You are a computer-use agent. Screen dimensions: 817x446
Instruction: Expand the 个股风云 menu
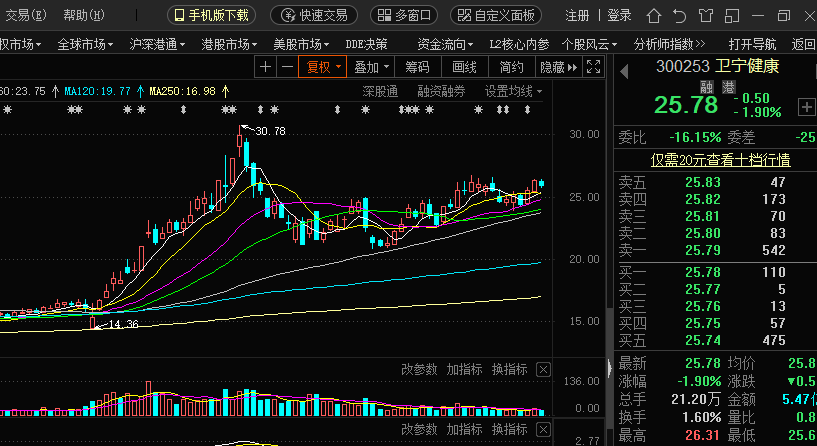tap(589, 45)
